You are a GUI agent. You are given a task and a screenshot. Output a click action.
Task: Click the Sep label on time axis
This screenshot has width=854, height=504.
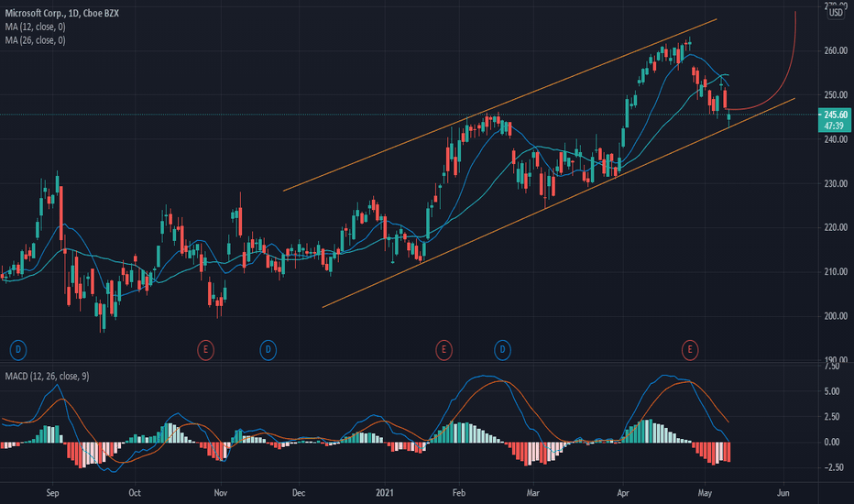(52, 493)
